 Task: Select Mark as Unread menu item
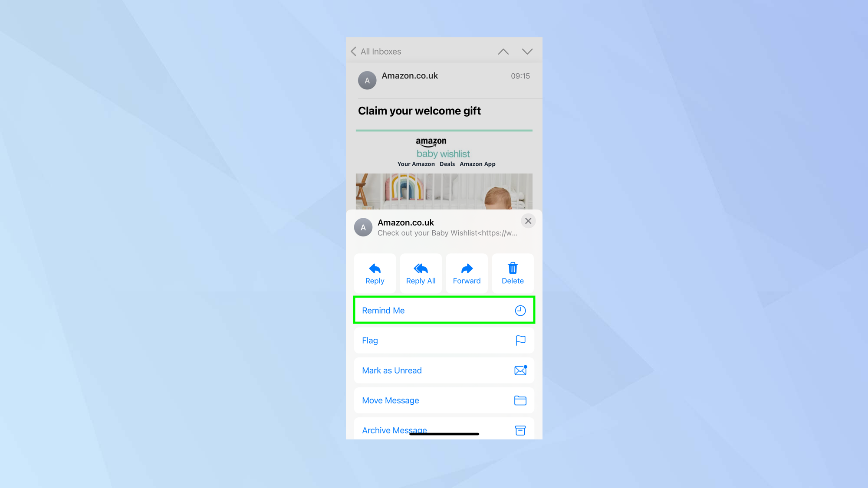tap(444, 370)
